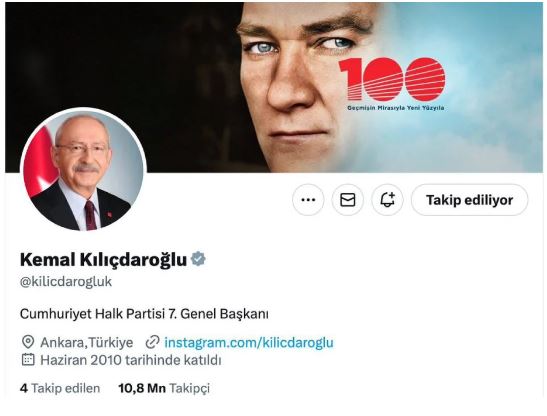Open the instagram.com/kilicdaroglu link
Viewport: 547px width, 416px height.
coord(249,342)
